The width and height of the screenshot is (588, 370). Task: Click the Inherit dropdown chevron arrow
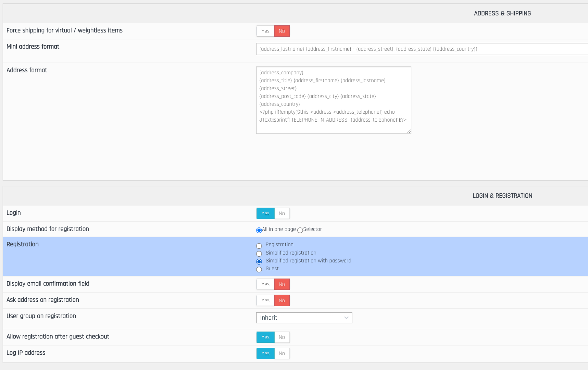[x=346, y=318]
